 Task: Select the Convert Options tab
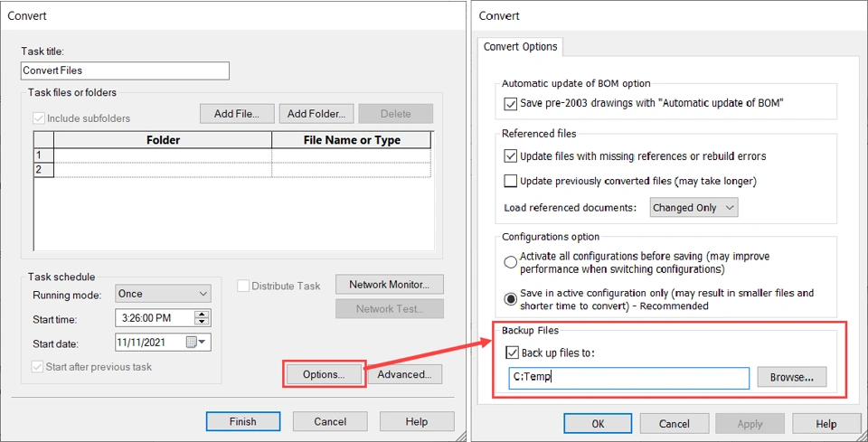(x=521, y=46)
